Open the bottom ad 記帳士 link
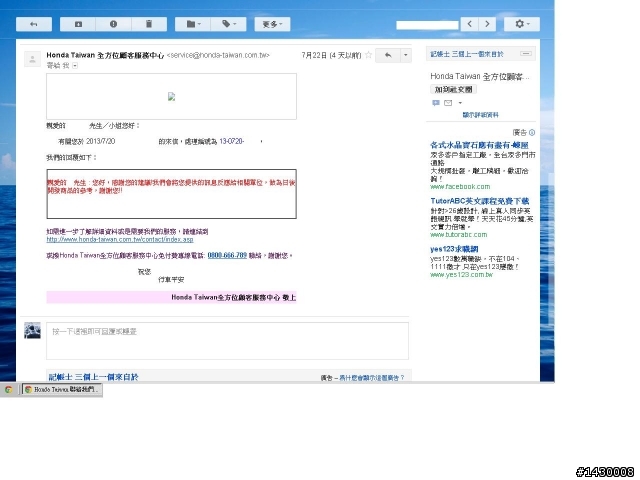Screen dimensions: 640x480 (93, 377)
